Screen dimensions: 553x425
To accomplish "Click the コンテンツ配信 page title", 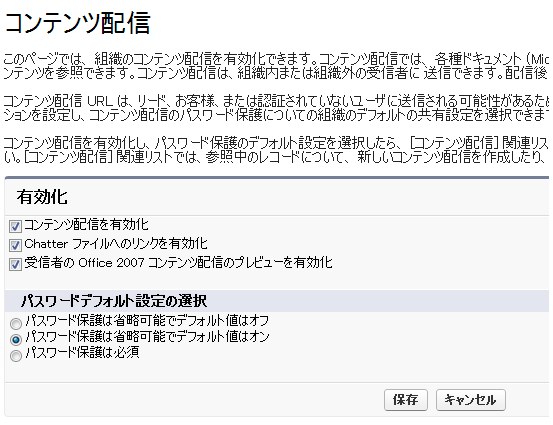I will (78, 23).
